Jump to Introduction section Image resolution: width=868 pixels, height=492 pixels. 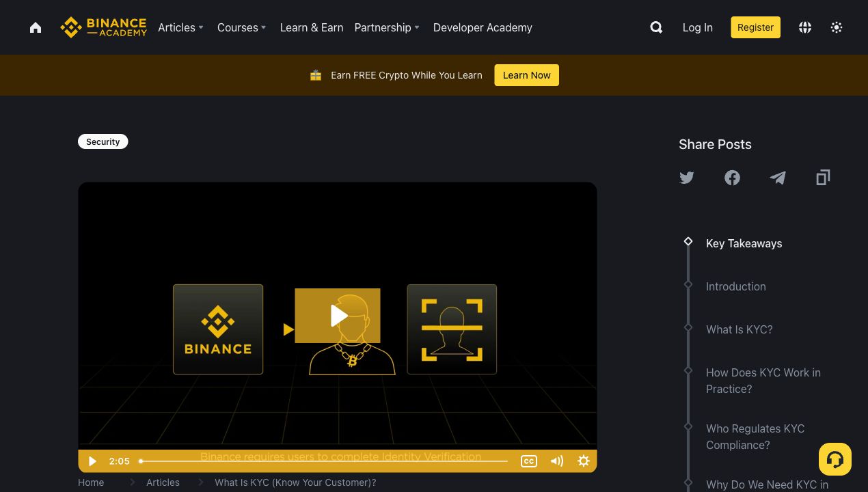click(735, 286)
